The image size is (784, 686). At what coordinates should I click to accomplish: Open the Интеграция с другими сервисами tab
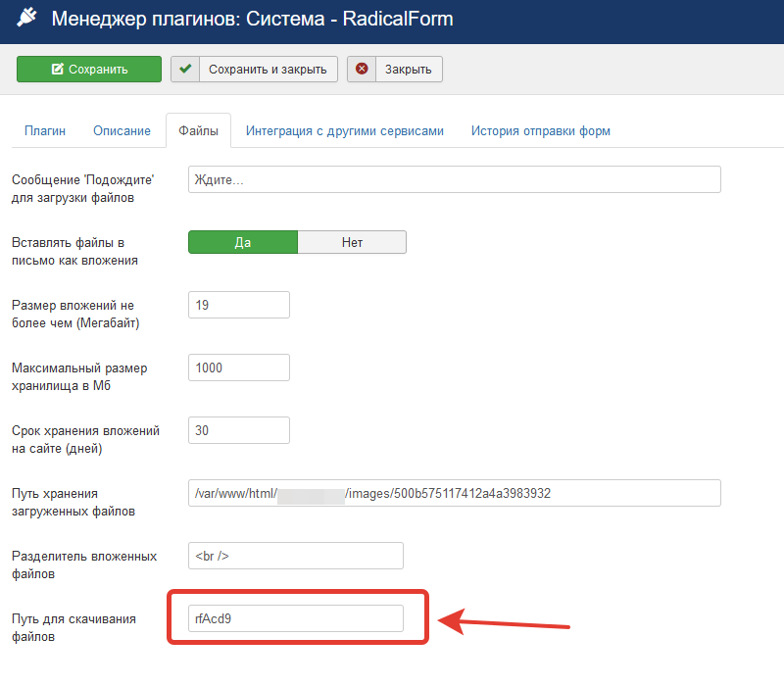point(344,131)
